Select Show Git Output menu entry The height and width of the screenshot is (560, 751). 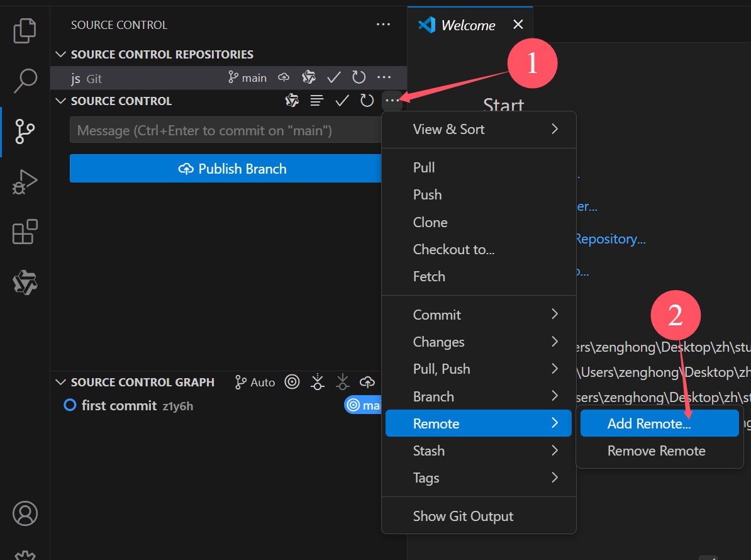(x=479, y=516)
